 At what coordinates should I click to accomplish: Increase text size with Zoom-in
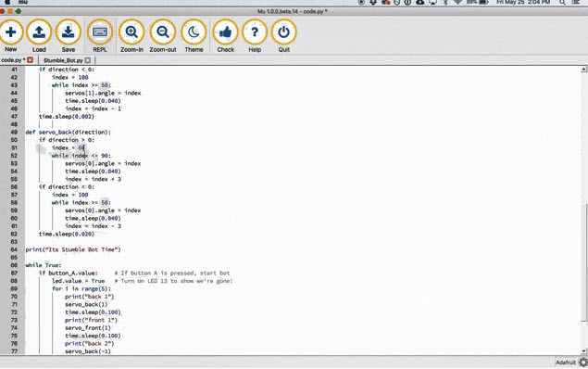[x=131, y=35]
